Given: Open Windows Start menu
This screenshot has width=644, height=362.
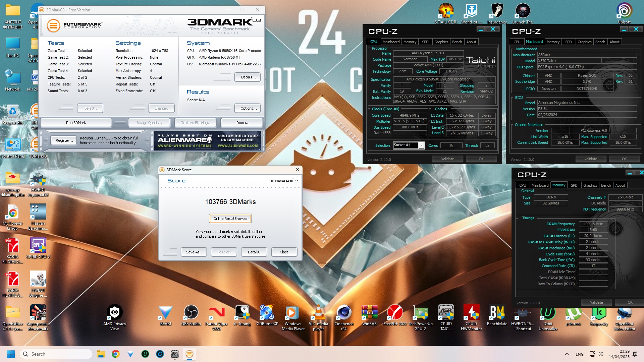Looking at the screenshot, I should tap(11, 354).
